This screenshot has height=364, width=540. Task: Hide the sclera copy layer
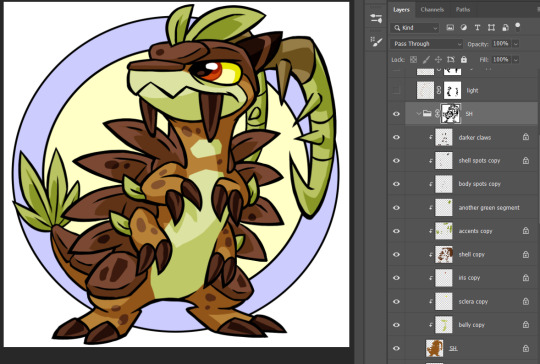(396, 301)
